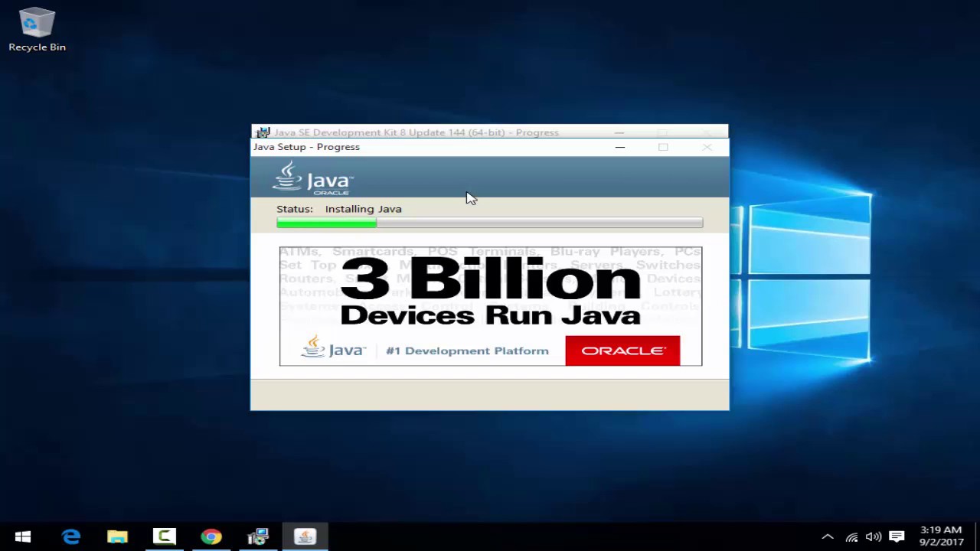Open the taskbar clock and date
The image size is (980, 551).
coord(942,536)
